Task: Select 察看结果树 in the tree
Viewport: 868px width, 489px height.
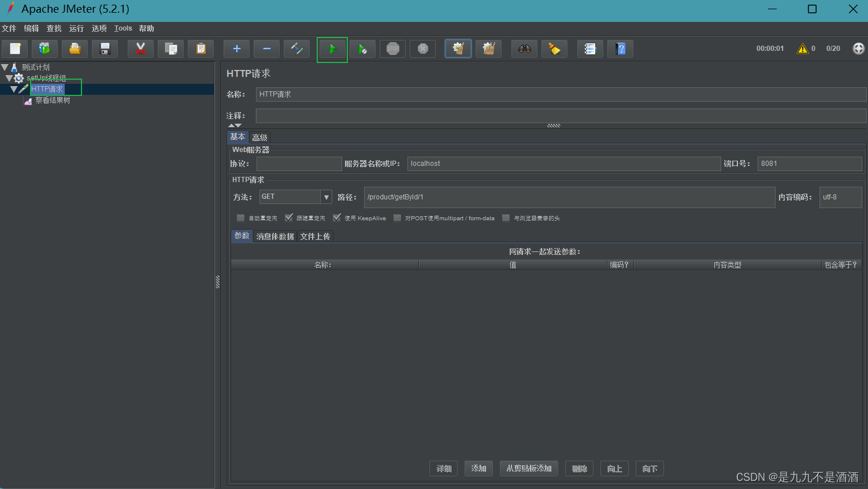Action: (x=53, y=101)
